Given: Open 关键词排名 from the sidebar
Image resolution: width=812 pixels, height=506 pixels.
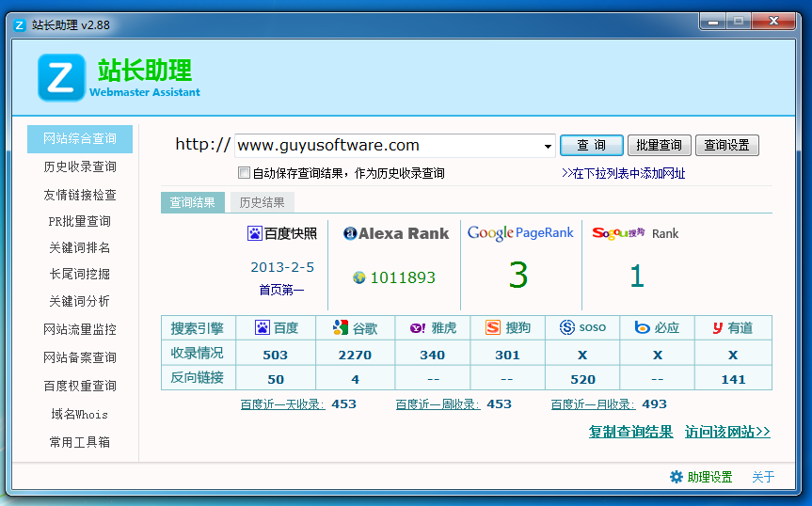Looking at the screenshot, I should pos(80,247).
